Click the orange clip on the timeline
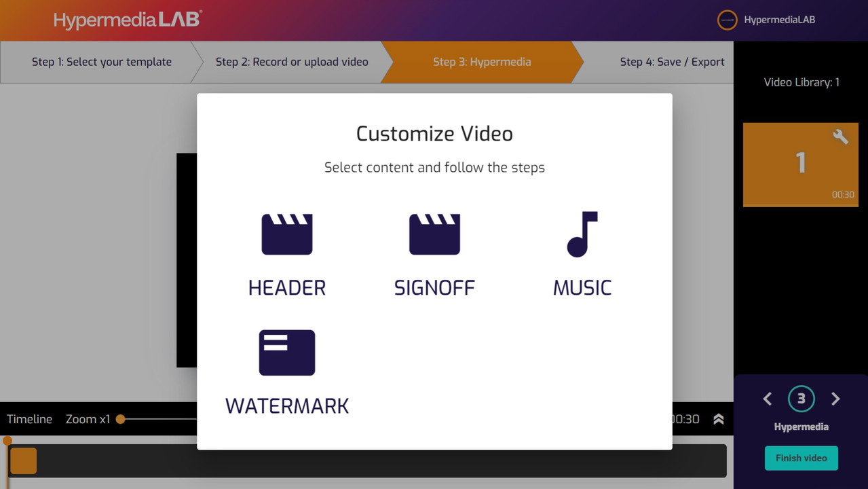Screen dimensions: 868x489 [23, 460]
